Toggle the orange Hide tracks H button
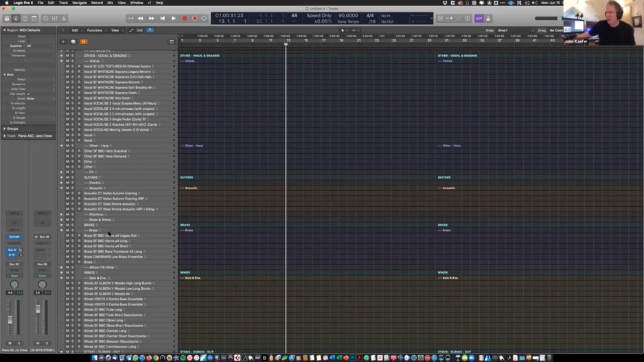The image size is (644, 362). [x=84, y=41]
